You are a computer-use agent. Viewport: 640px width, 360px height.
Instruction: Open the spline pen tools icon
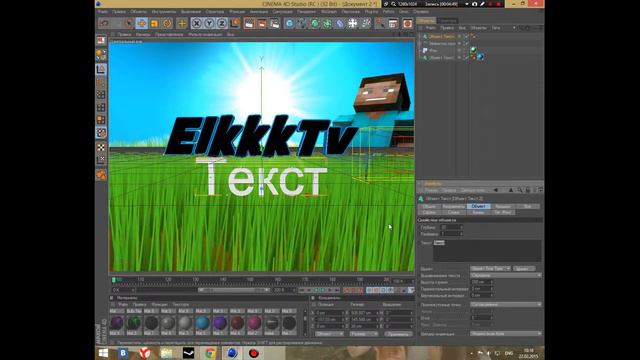(302, 23)
